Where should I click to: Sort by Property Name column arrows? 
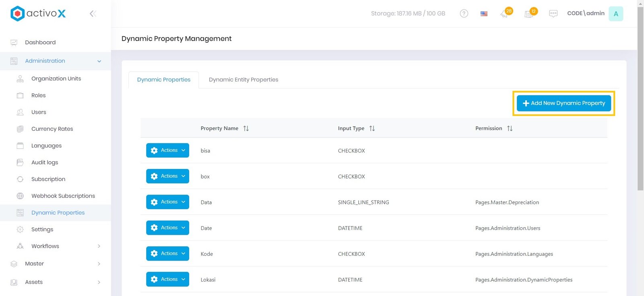(246, 128)
